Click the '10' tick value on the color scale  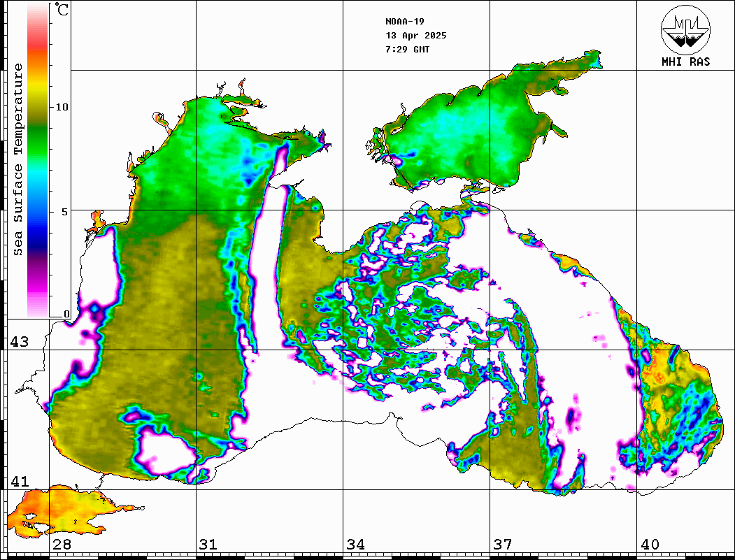coord(62,107)
